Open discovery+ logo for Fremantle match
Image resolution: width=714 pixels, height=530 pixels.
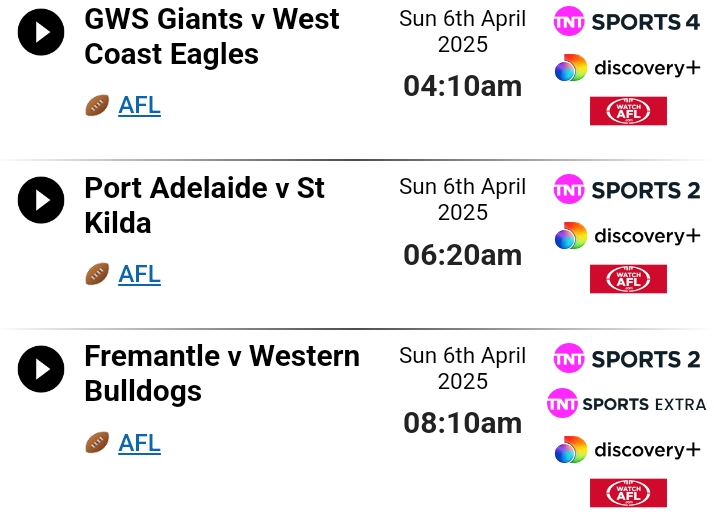pos(627,450)
